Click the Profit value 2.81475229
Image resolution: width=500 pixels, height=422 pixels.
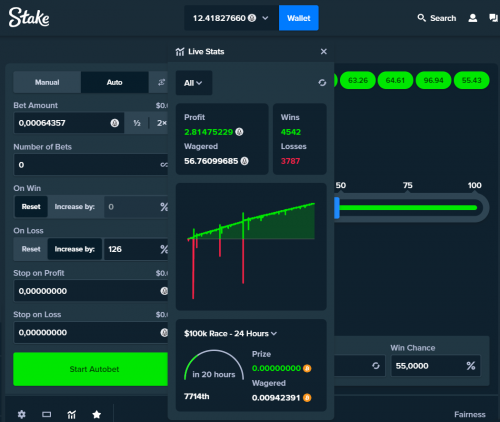pos(208,132)
